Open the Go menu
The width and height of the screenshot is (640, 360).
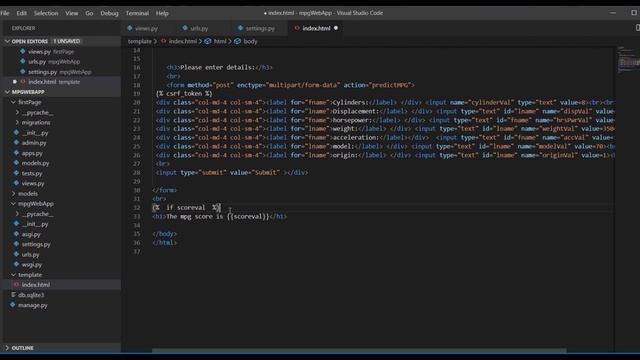tap(89, 13)
